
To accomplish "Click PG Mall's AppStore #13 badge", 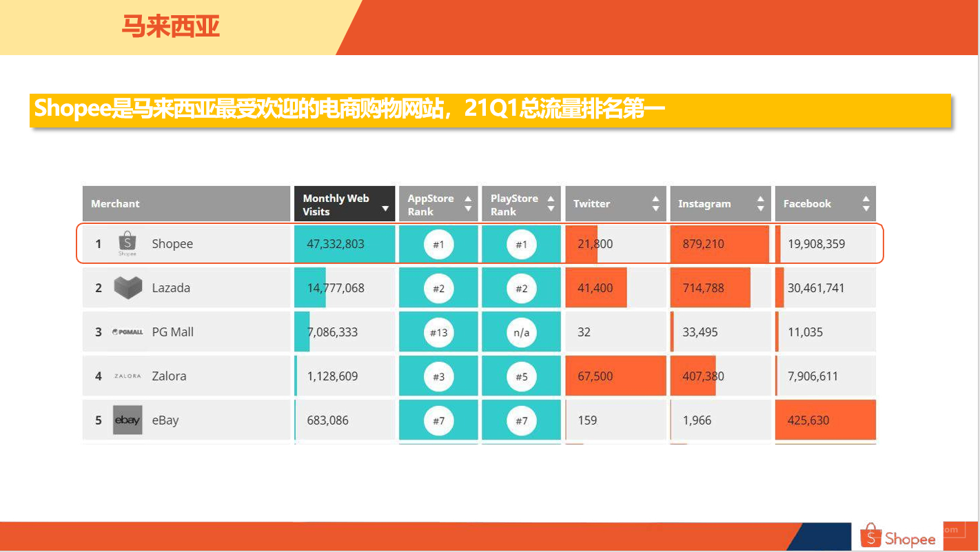I will pyautogui.click(x=439, y=332).
